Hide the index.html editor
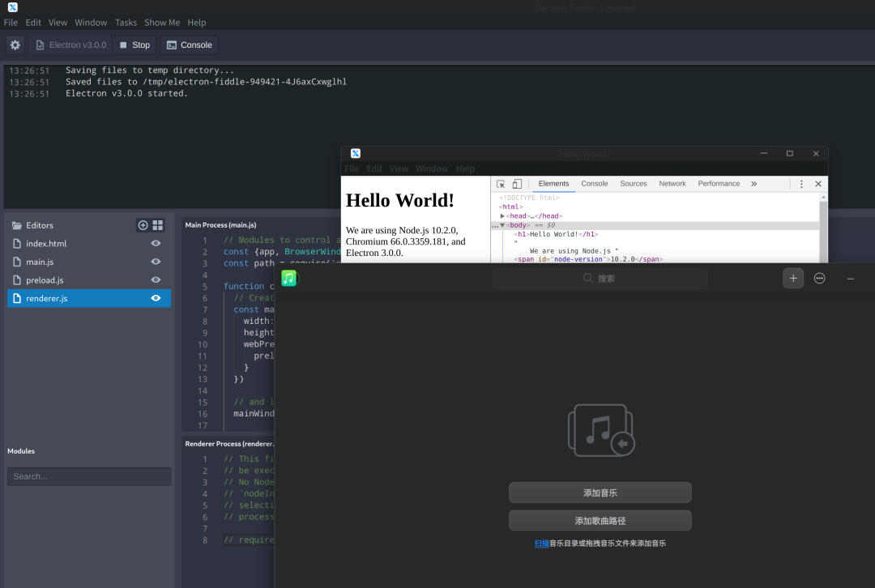875x588 pixels. pos(156,244)
